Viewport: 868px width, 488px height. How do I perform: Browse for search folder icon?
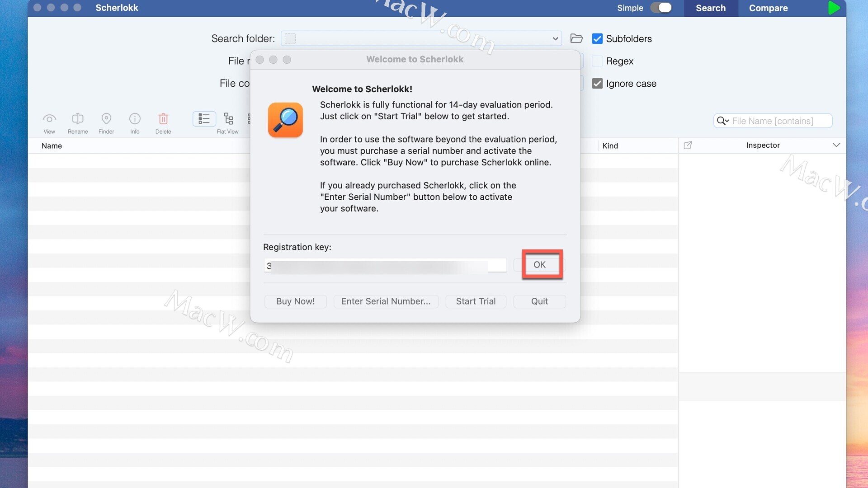576,38
